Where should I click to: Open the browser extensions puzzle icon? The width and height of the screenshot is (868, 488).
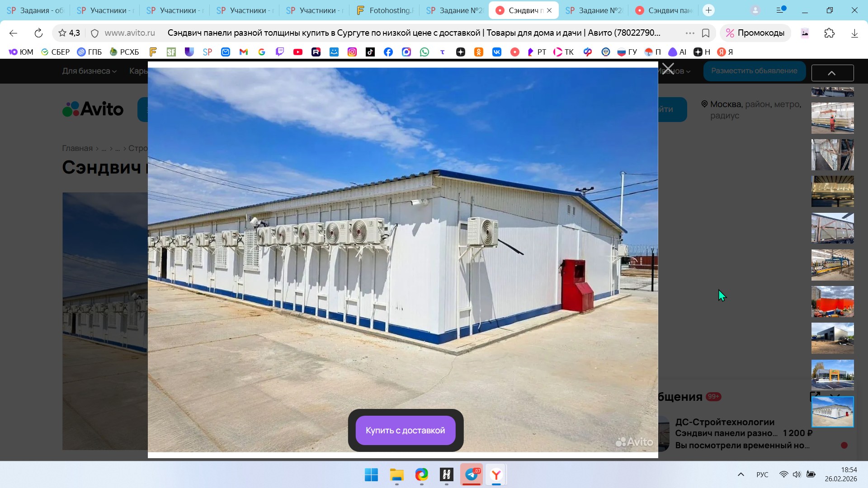click(829, 33)
